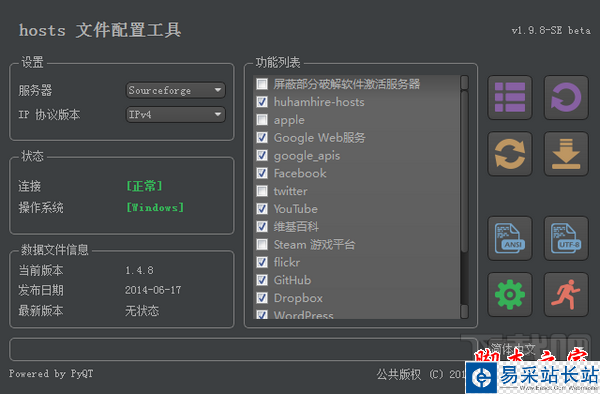Viewport: 600px width, 394px height.
Task: Toggle the google_apis checkbox
Action: click(262, 155)
